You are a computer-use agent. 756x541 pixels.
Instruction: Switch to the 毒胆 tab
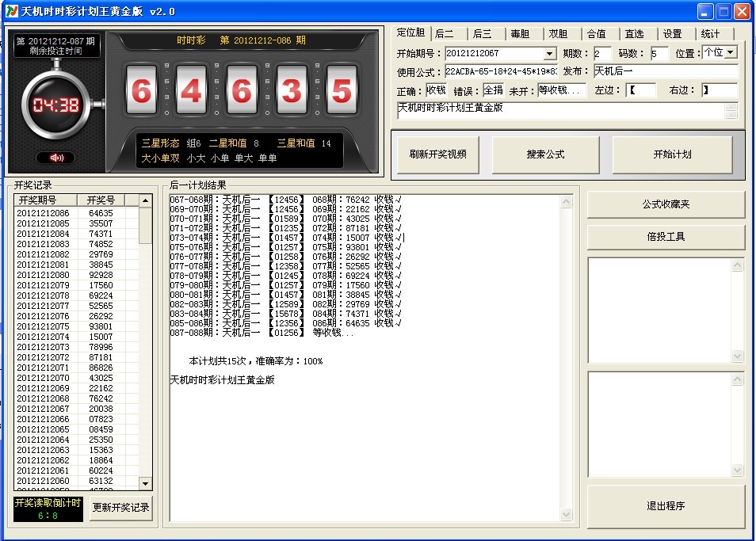(520, 34)
